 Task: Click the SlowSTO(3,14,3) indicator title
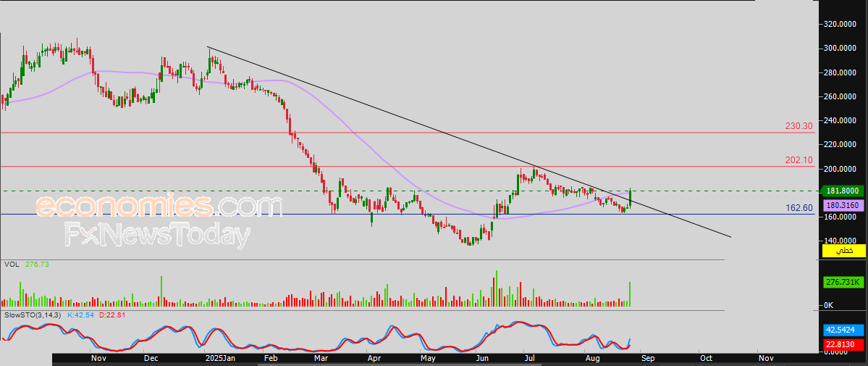(33, 315)
